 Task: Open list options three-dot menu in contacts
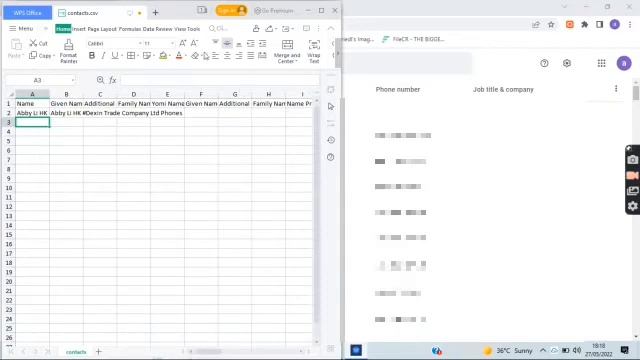(616, 89)
